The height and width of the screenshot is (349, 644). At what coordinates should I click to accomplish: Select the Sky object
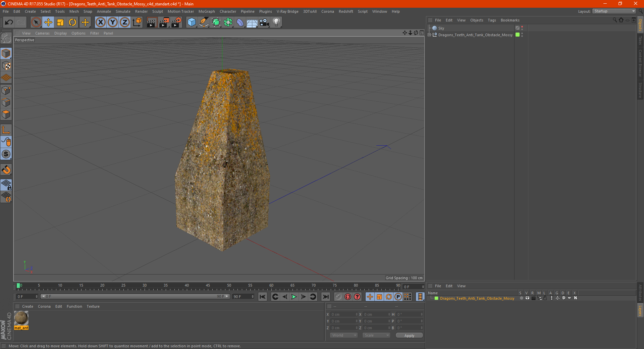click(441, 28)
